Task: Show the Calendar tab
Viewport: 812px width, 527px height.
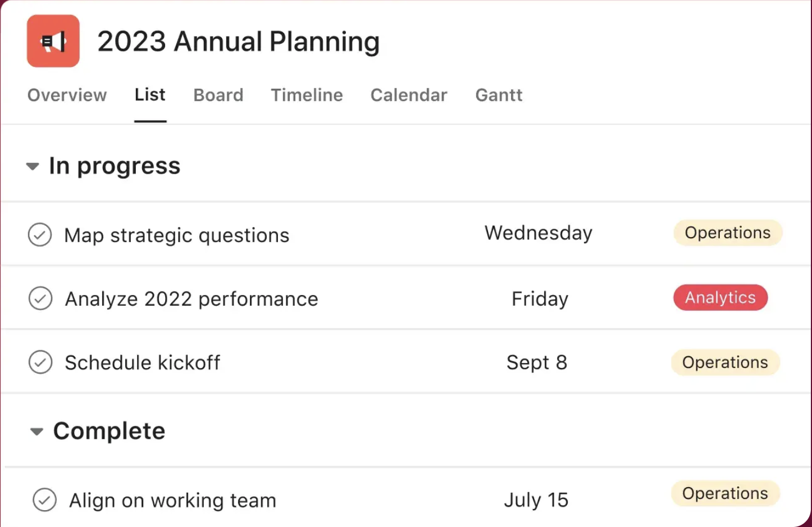Action: pos(409,95)
